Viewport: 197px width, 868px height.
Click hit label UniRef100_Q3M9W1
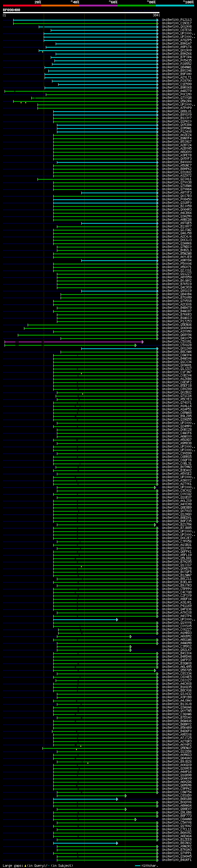[177, 128]
